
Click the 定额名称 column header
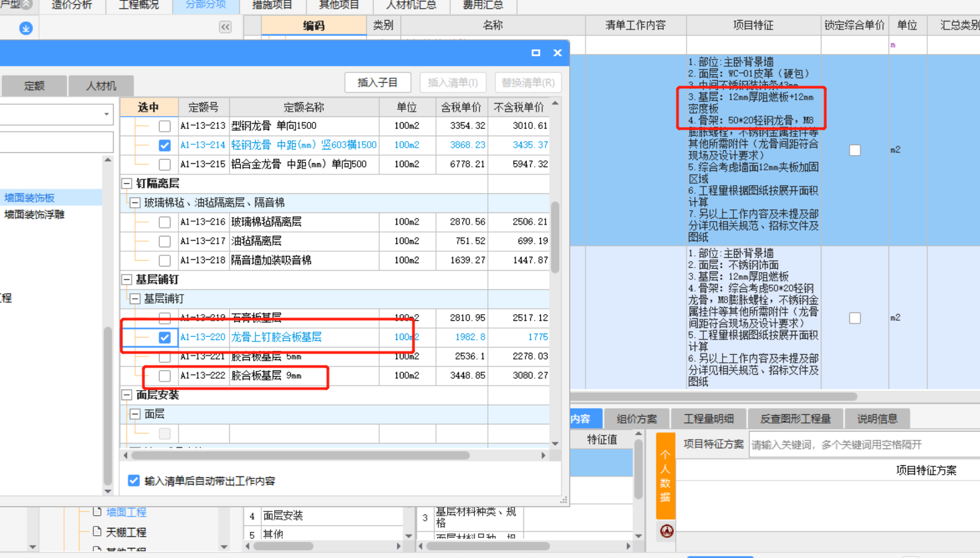click(304, 107)
